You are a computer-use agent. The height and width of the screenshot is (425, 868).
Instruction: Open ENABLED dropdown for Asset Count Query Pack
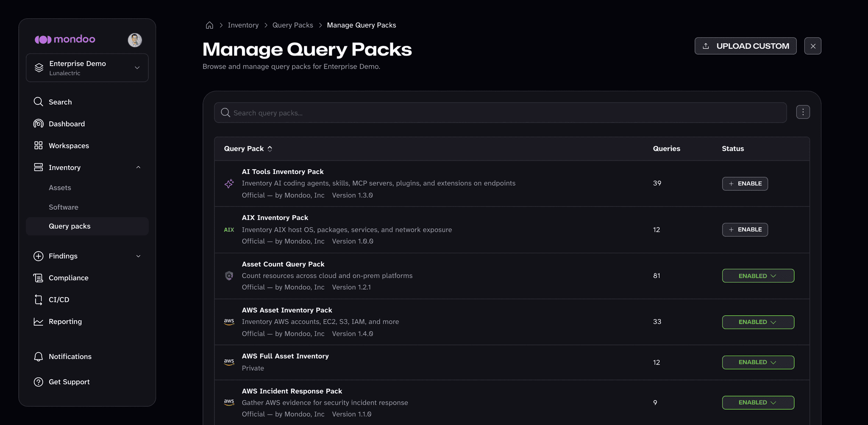pyautogui.click(x=758, y=276)
